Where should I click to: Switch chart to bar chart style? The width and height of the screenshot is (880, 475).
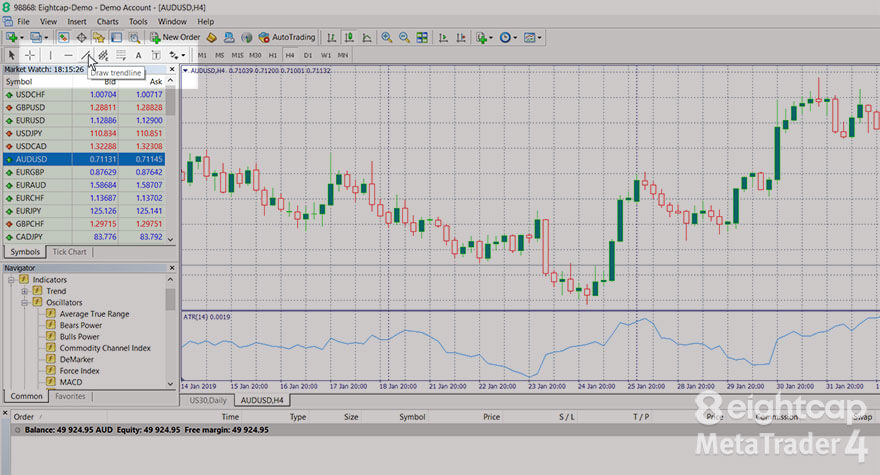(x=332, y=38)
